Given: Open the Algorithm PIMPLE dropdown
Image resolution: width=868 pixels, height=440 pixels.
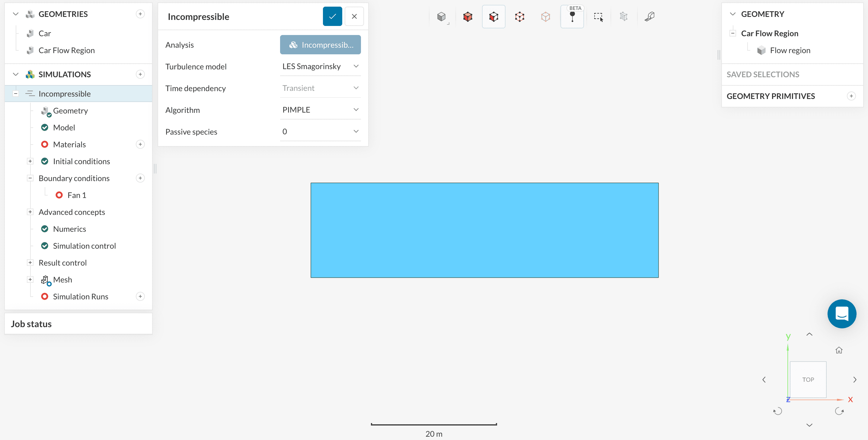Looking at the screenshot, I should click(320, 110).
